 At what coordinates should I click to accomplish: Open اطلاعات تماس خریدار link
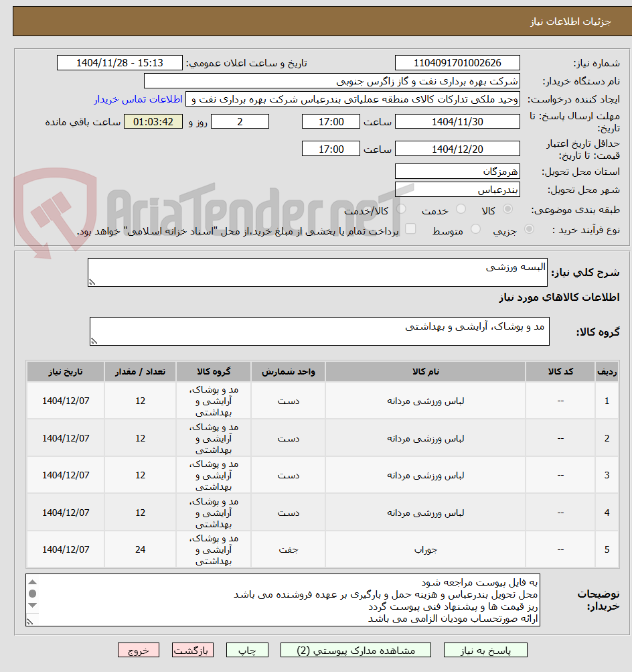tap(139, 99)
